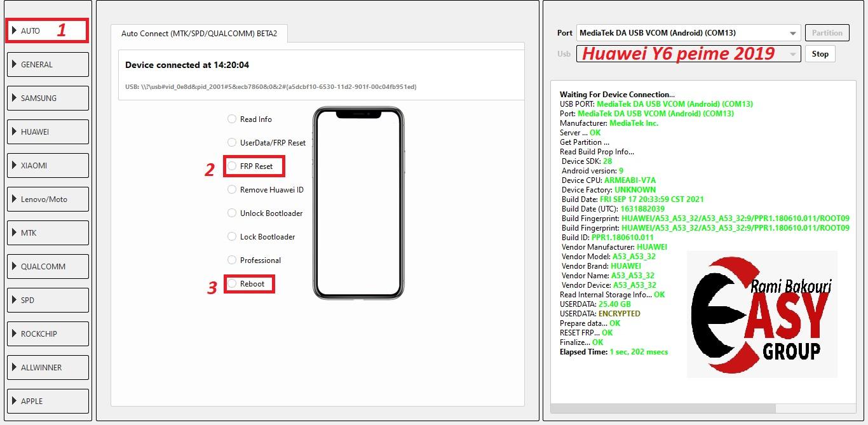Expand the AUTO sidebar section
This screenshot has width=868, height=425.
[48, 30]
